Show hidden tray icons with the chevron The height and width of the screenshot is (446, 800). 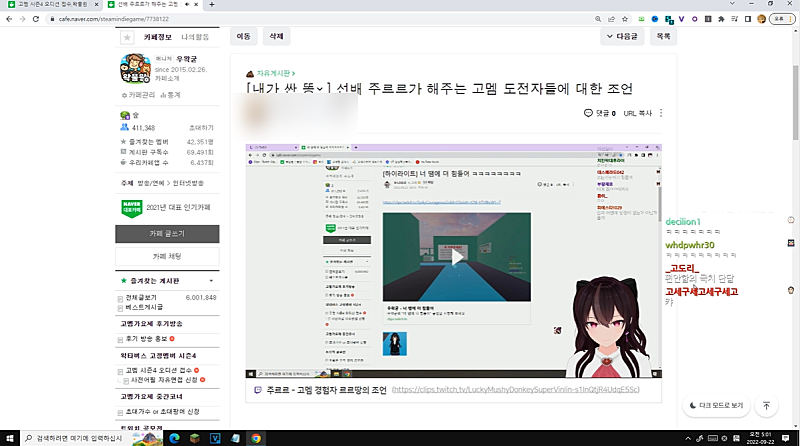pyautogui.click(x=688, y=438)
